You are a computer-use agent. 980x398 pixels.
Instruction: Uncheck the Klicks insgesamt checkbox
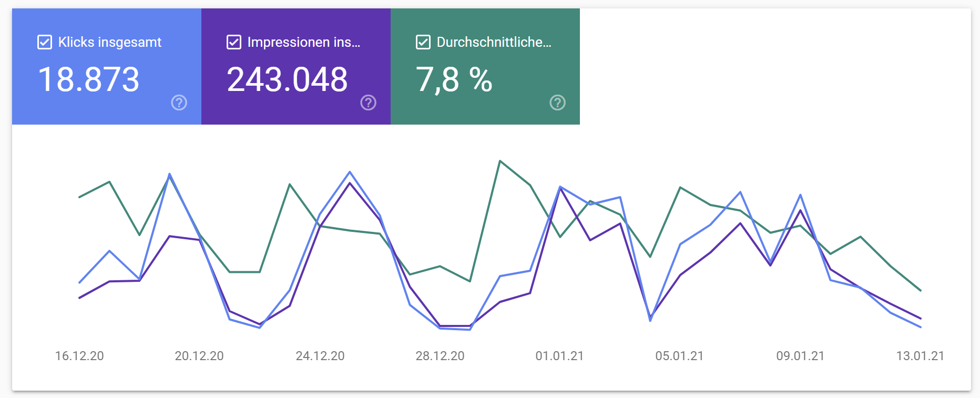45,42
